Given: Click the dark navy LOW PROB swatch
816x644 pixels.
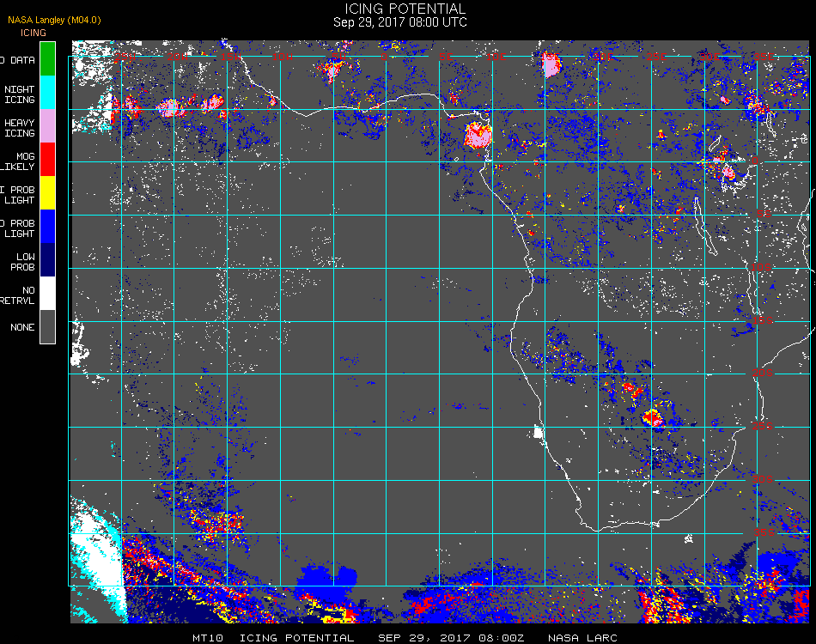Looking at the screenshot, I should [x=47, y=260].
